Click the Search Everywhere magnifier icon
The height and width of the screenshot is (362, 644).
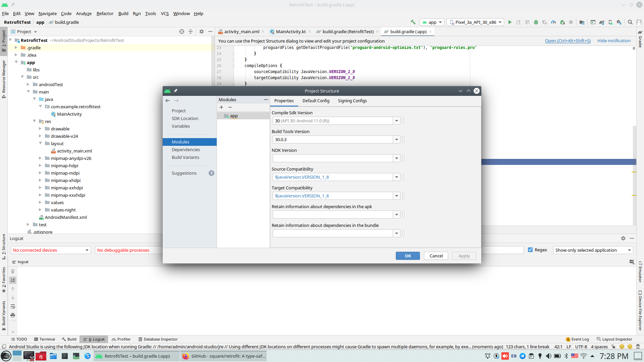coord(630,22)
